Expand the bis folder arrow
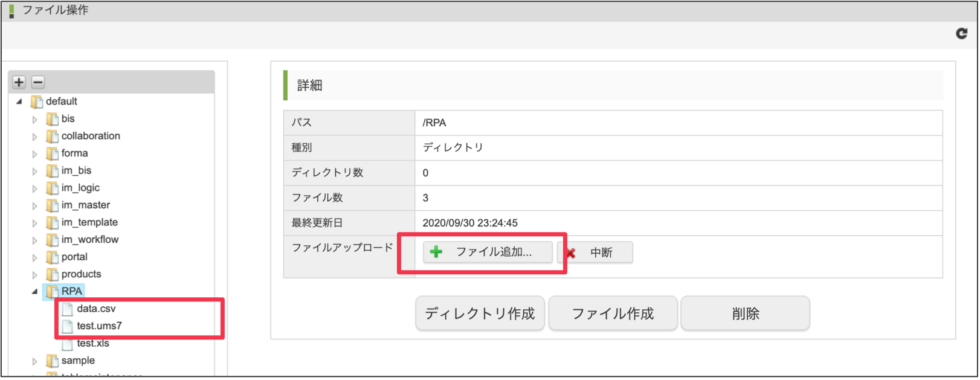This screenshot has width=980, height=380. (34, 120)
